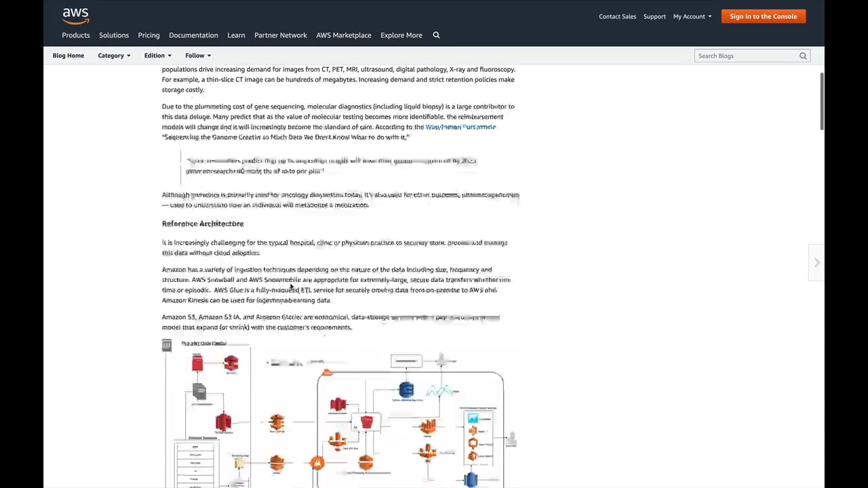Focus the Search Blogs input field
Screen dimensions: 868x488
point(746,56)
